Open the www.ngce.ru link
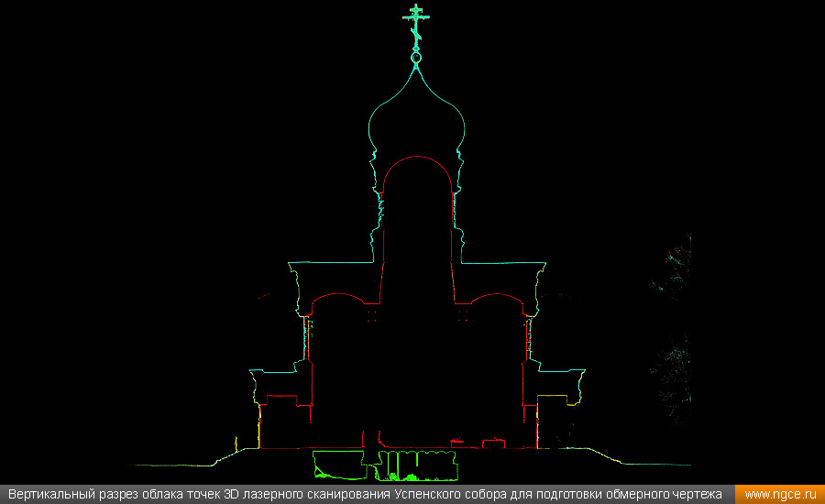This screenshot has height=504, width=825. [780, 495]
